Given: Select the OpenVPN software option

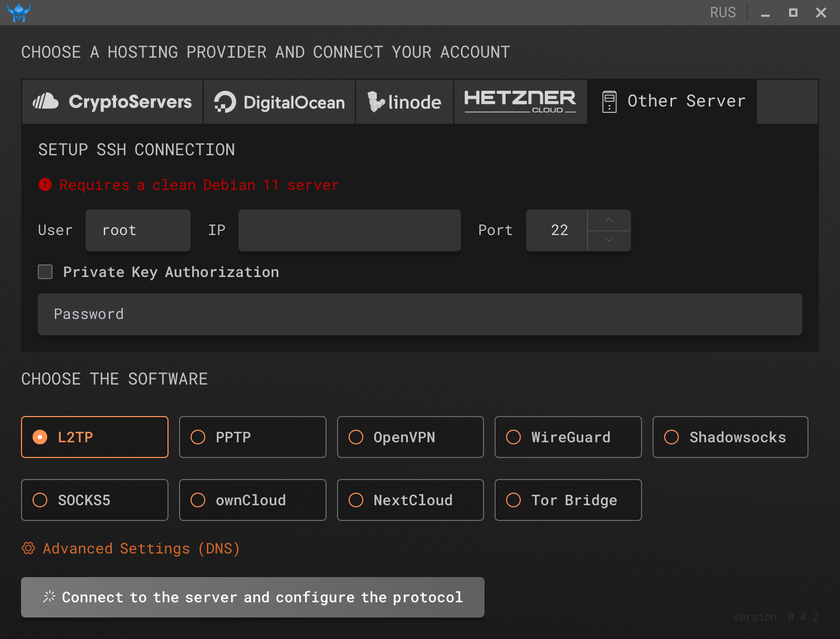Looking at the screenshot, I should click(x=411, y=437).
